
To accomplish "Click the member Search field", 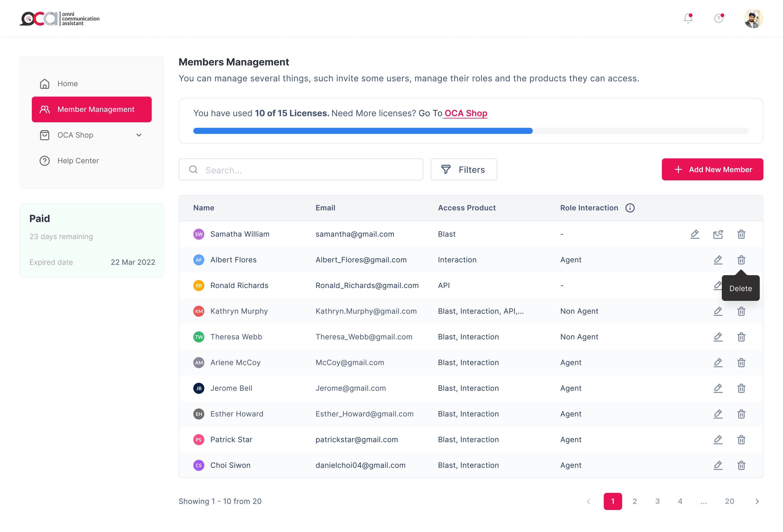I will 306,170.
